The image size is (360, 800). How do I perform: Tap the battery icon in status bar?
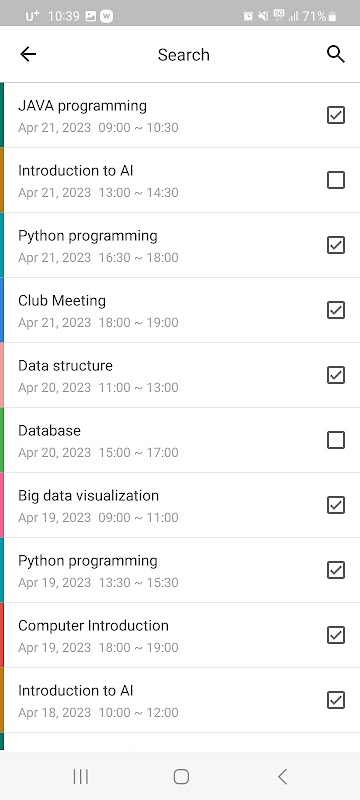click(x=332, y=16)
